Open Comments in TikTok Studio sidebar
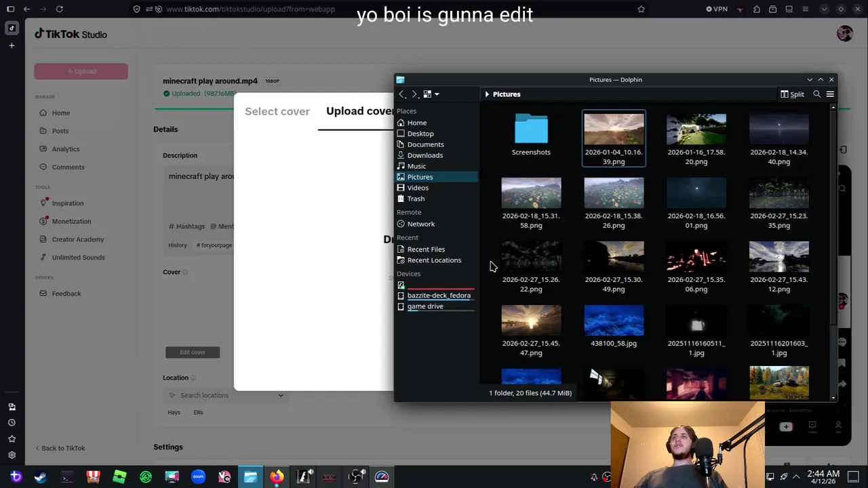This screenshot has width=868, height=488. tap(68, 167)
